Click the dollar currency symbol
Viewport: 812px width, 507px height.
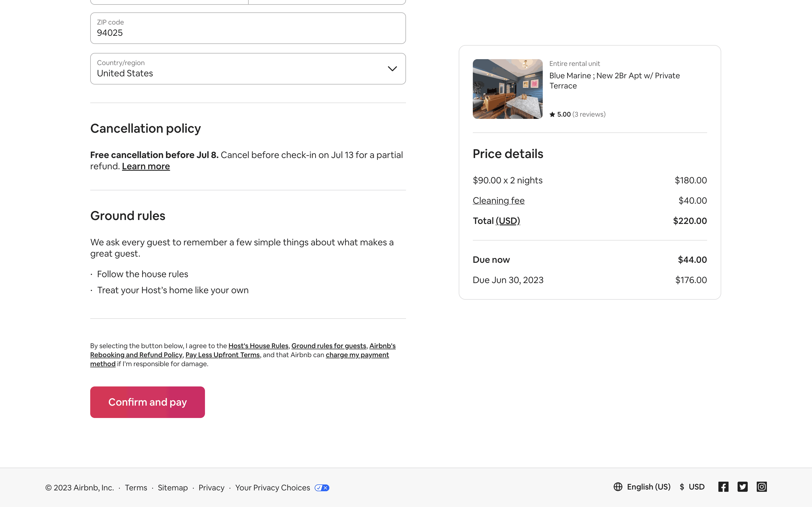tap(682, 487)
